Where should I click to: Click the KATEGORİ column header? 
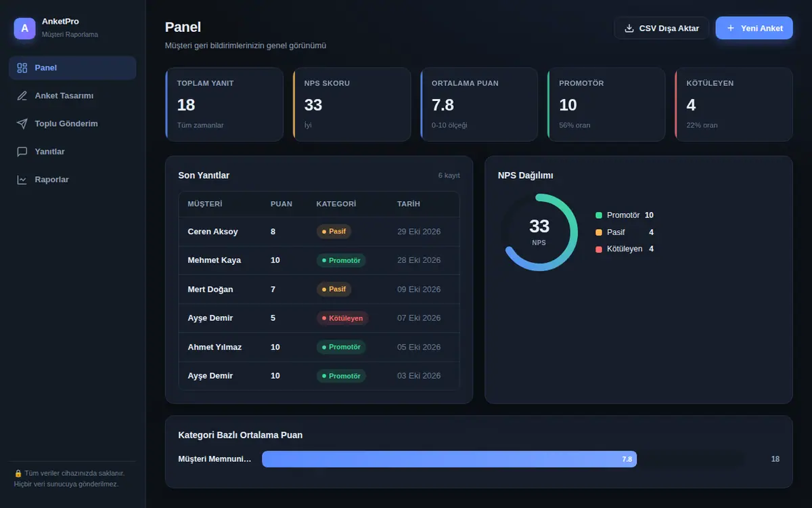click(x=336, y=204)
